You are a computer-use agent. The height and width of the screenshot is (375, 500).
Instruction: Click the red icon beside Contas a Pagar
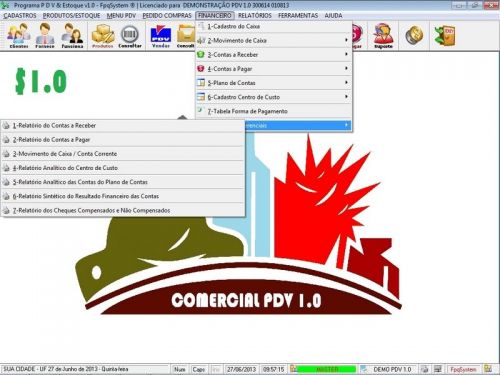pyautogui.click(x=201, y=68)
